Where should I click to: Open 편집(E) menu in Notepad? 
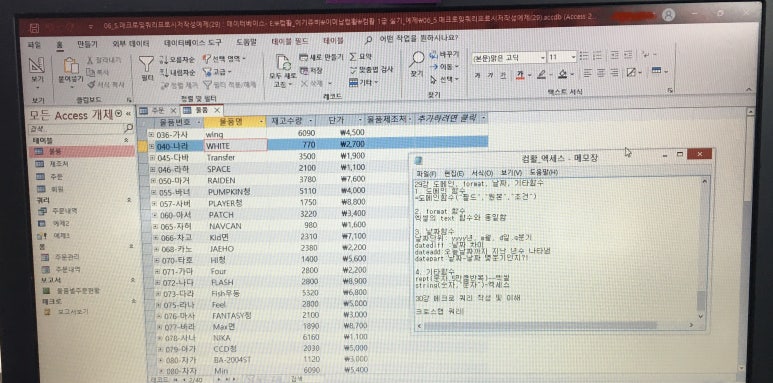click(x=454, y=174)
